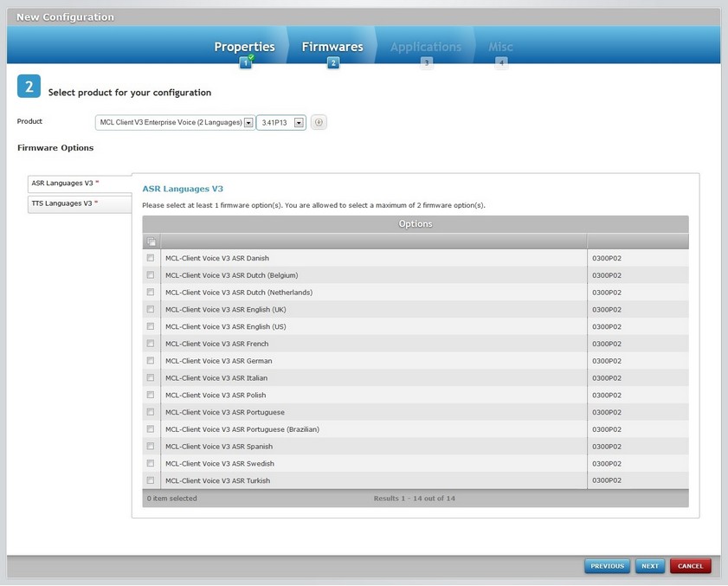
Task: Check the ASR French option
Action: pos(151,344)
